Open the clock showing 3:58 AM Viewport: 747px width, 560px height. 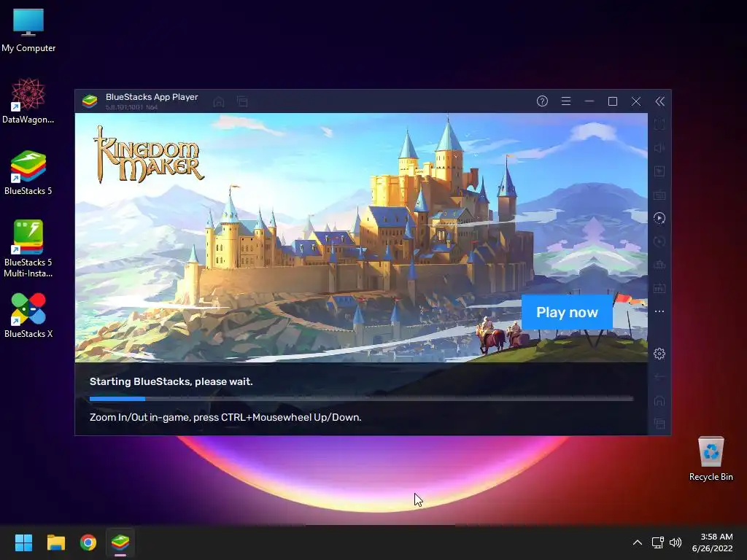[x=712, y=542]
